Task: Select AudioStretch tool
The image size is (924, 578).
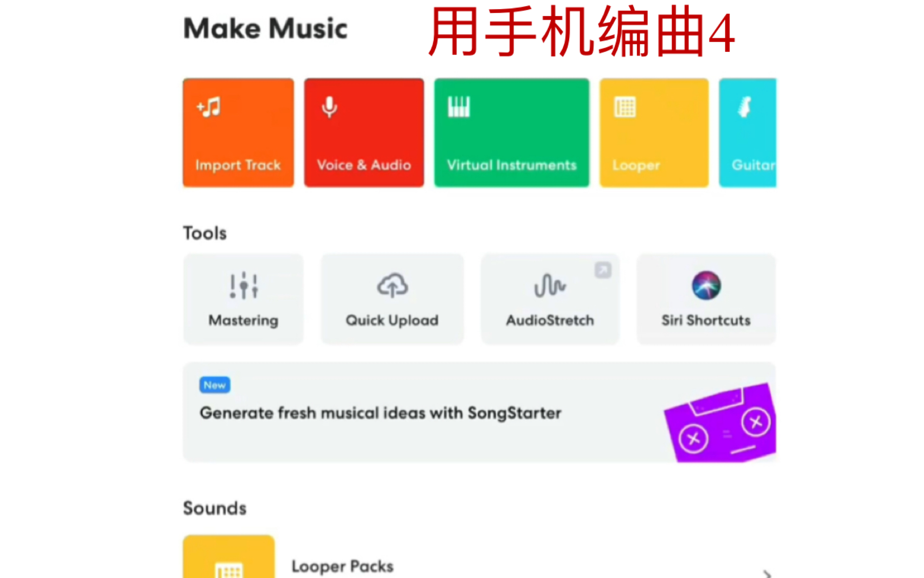Action: pos(548,298)
